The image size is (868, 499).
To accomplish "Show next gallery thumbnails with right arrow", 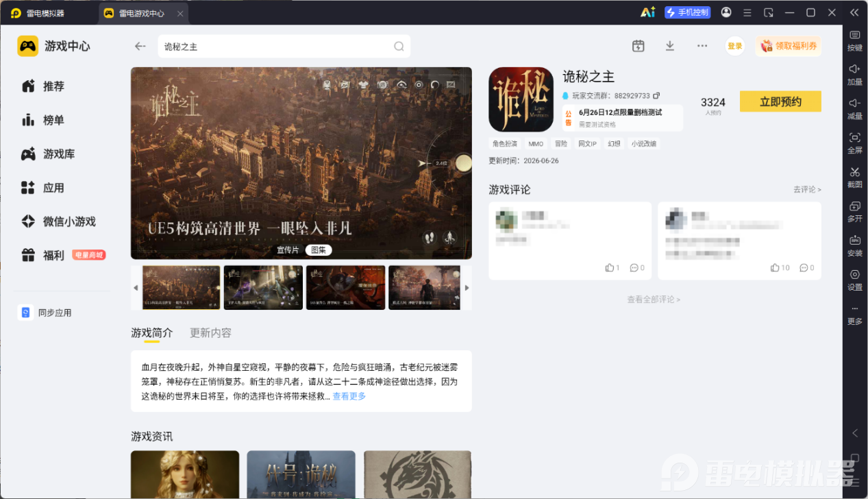I will click(x=467, y=288).
